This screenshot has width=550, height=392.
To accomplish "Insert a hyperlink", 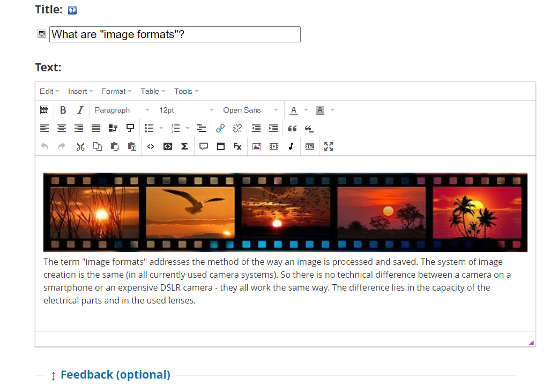I will (220, 129).
